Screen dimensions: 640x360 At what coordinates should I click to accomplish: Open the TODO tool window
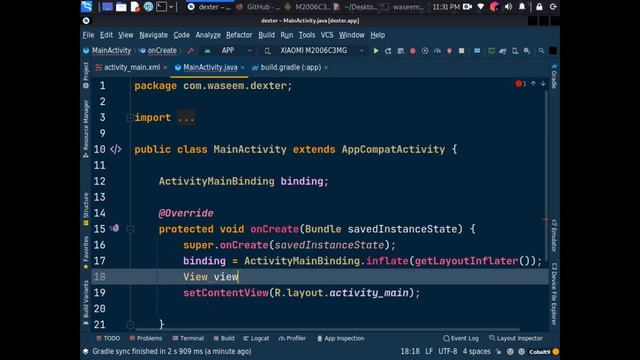click(108, 338)
